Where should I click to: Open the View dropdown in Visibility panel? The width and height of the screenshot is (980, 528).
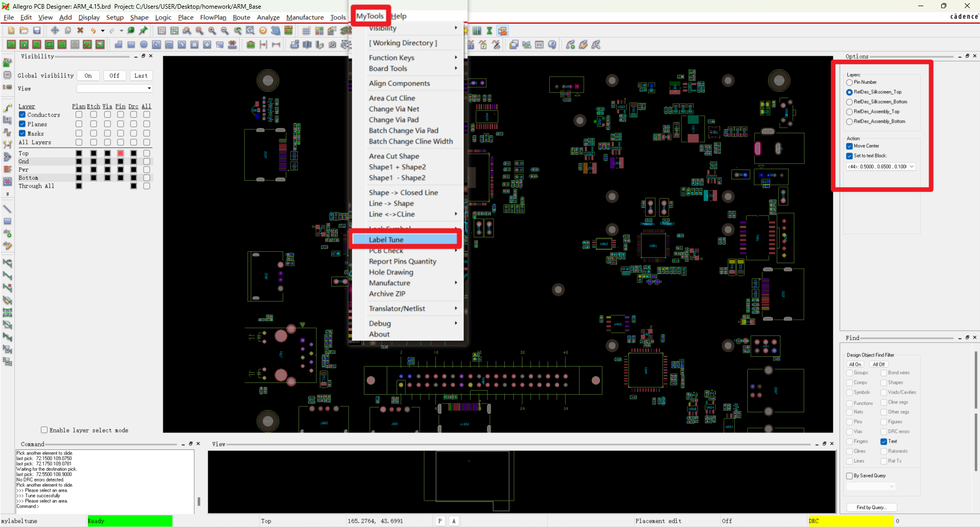[115, 88]
